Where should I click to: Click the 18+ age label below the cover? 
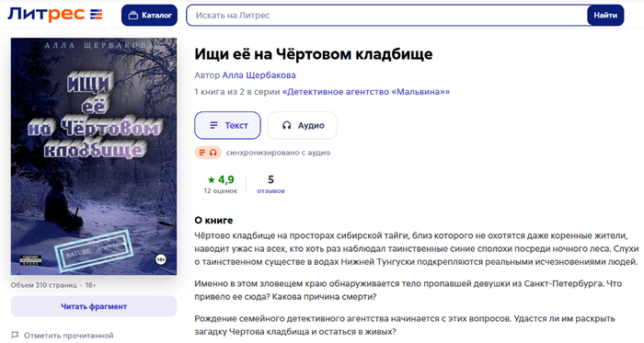(90, 285)
